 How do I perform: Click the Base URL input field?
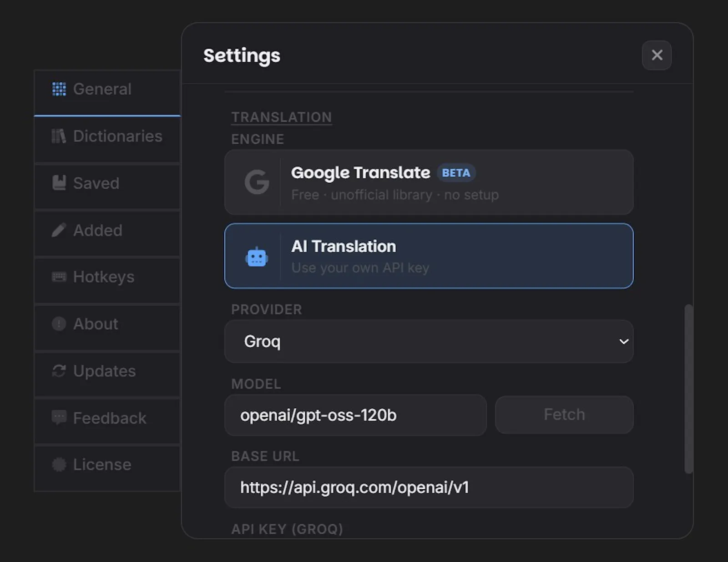pos(429,487)
